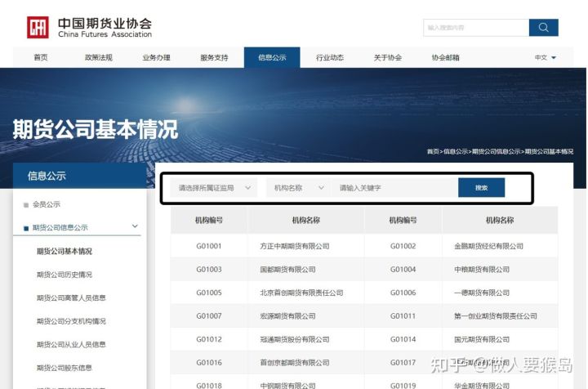Click the G01003 code cell

tap(209, 270)
